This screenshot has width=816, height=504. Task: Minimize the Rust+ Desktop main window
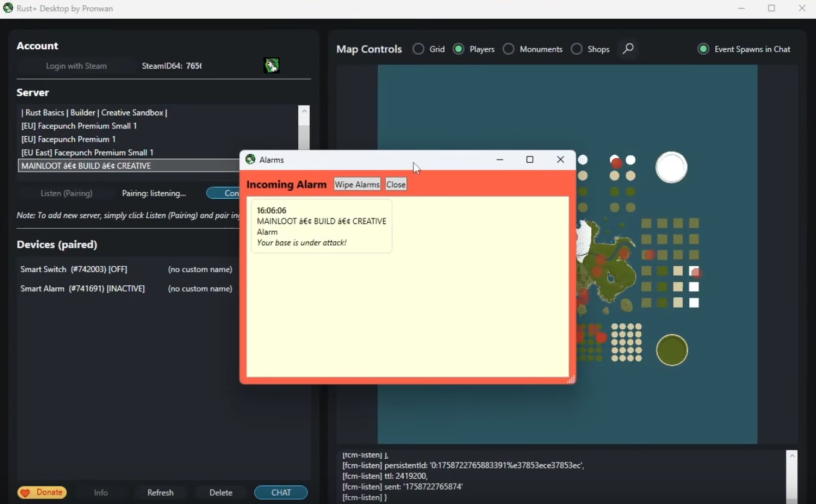[x=741, y=8]
